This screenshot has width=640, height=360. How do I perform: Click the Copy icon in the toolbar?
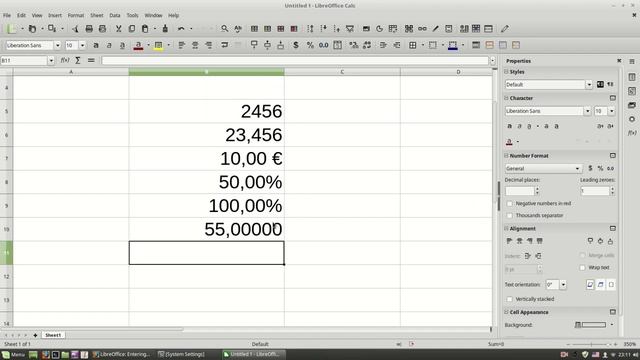(131, 29)
